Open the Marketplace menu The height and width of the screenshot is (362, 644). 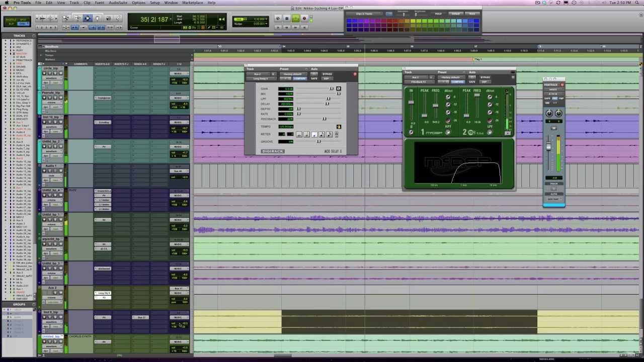click(193, 3)
